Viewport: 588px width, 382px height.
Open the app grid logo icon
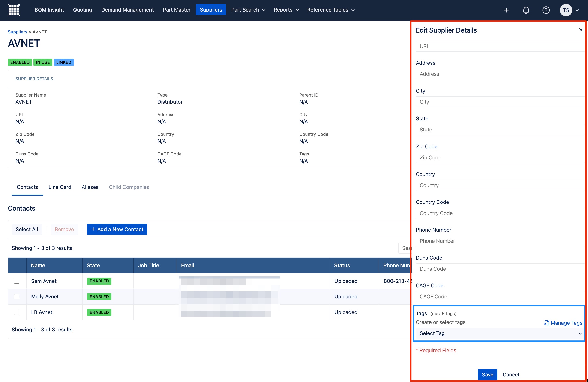point(14,10)
